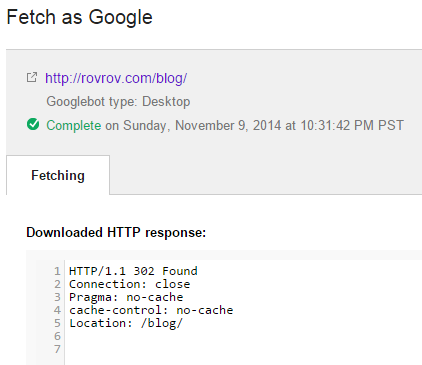This screenshot has width=422, height=365.
Task: Click line number 2 in code gutter
Action: 58,284
